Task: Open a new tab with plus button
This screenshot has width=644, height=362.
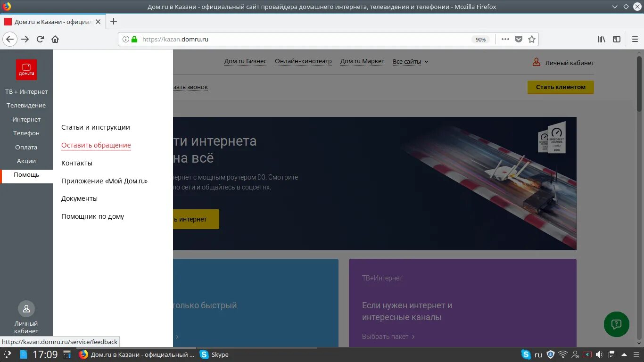Action: (113, 21)
